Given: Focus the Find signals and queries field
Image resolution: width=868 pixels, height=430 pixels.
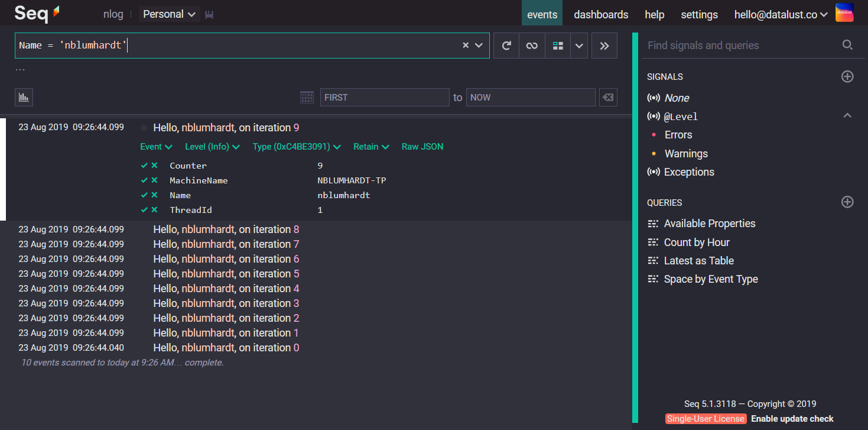Looking at the screenshot, I should click(742, 46).
